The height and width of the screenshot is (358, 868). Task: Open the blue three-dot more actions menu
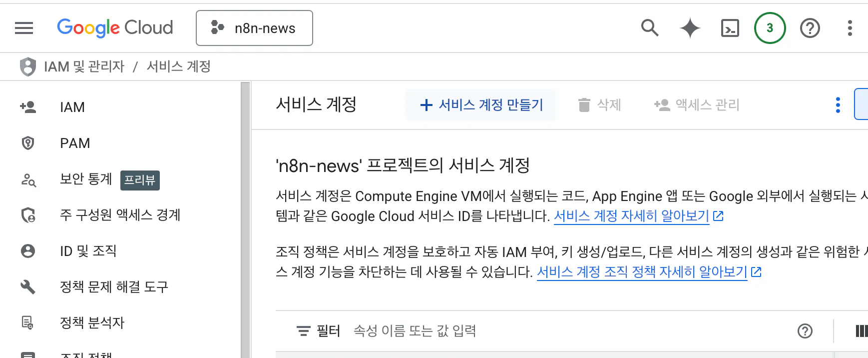838,105
